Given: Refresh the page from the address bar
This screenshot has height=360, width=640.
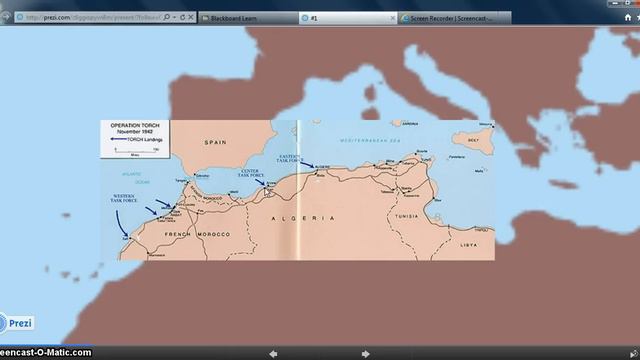Looking at the screenshot, I should tap(182, 18).
